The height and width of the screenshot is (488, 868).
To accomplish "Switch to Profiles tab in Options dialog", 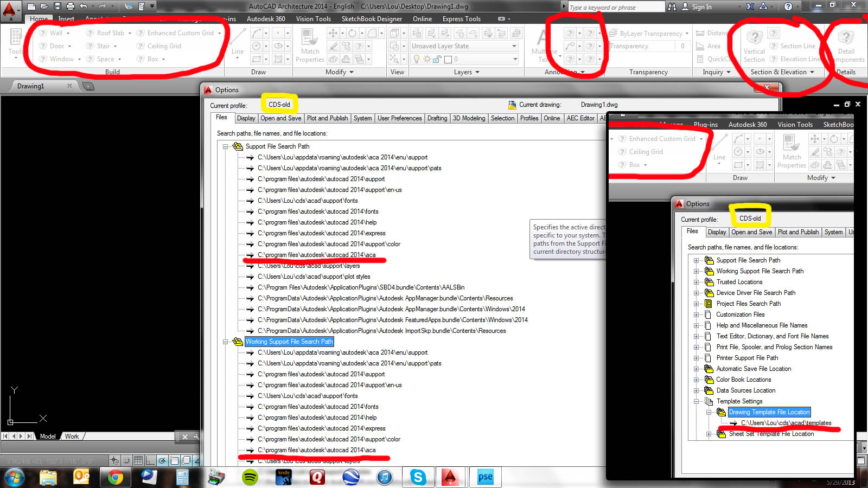I will click(x=529, y=118).
